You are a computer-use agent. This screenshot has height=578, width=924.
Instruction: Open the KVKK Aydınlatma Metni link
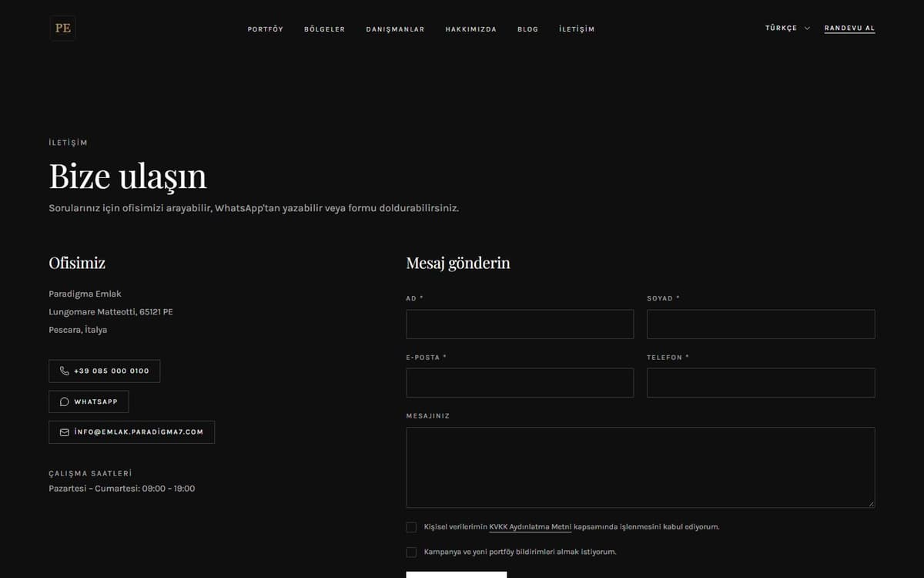[x=531, y=527]
